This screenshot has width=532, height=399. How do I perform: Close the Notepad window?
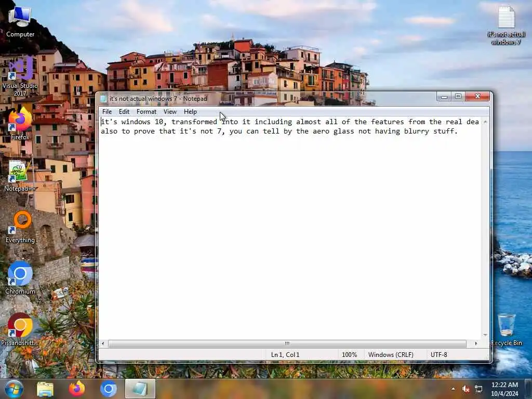pyautogui.click(x=477, y=97)
